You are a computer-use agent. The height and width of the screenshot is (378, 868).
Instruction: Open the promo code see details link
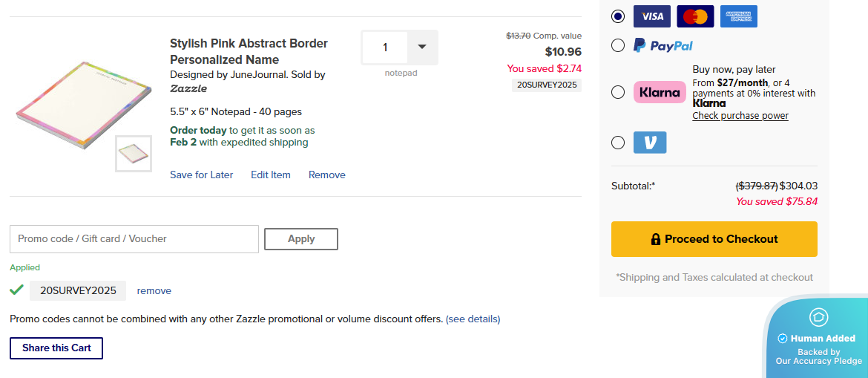[x=473, y=319]
